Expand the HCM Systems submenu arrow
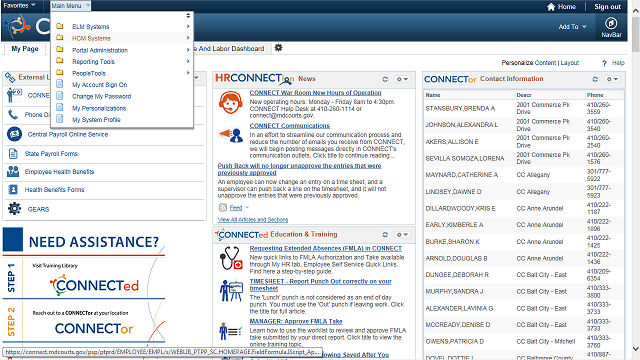The image size is (640, 360). (188, 38)
